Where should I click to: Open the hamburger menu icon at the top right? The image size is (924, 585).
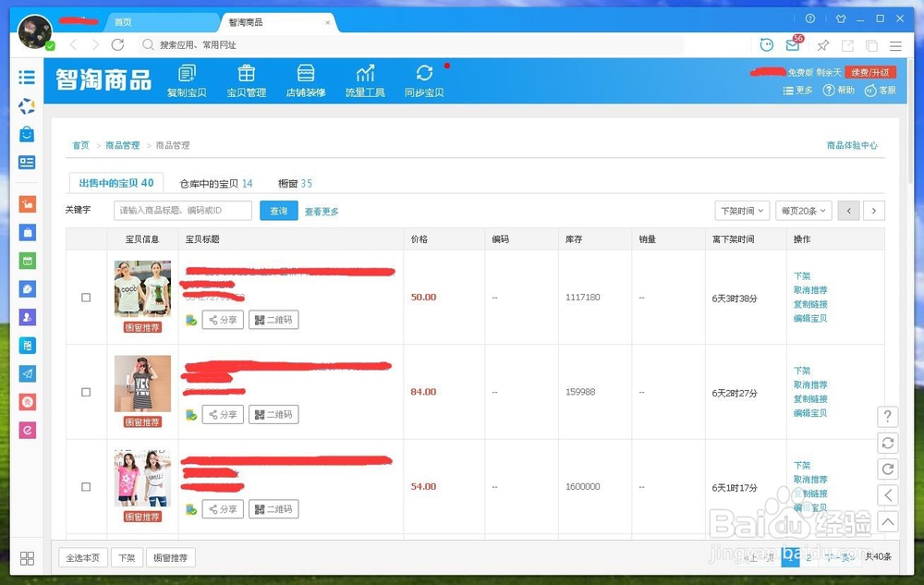click(895, 45)
